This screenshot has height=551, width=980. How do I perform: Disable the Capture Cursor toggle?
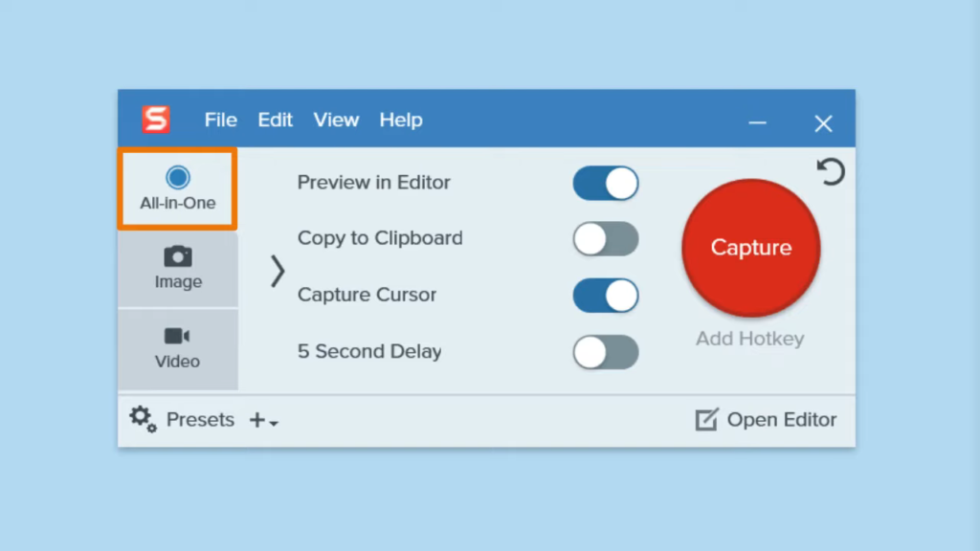point(606,295)
